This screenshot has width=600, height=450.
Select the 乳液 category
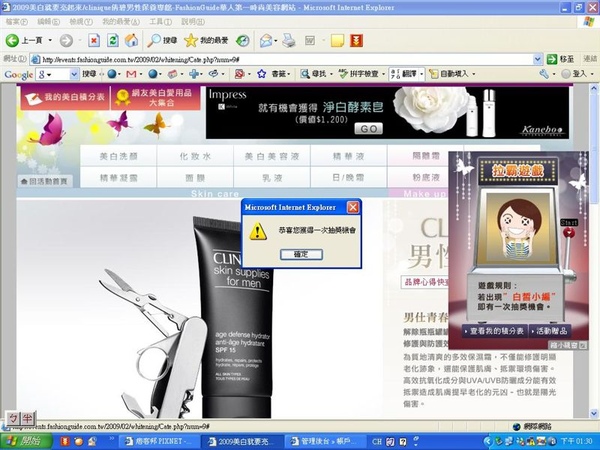point(272,178)
